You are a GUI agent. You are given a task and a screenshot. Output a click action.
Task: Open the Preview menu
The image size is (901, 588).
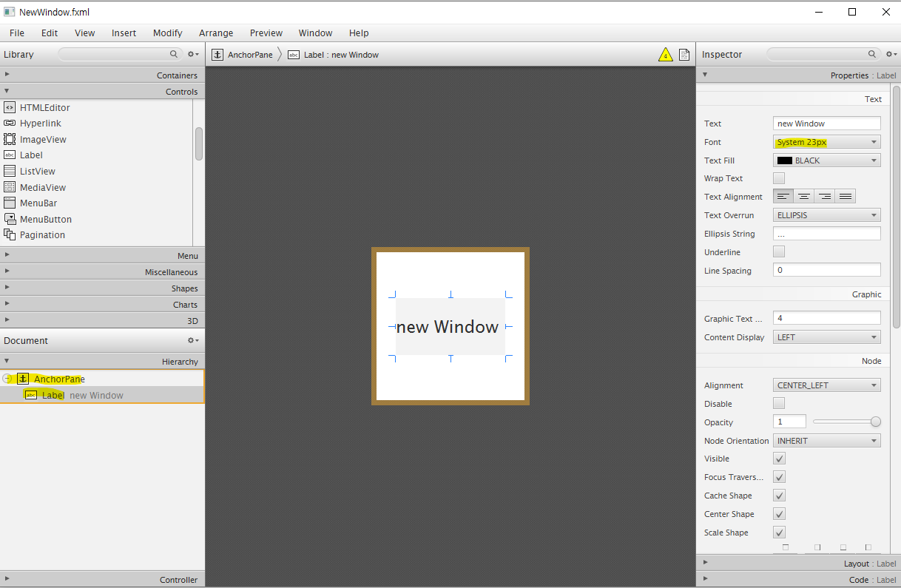pos(266,33)
